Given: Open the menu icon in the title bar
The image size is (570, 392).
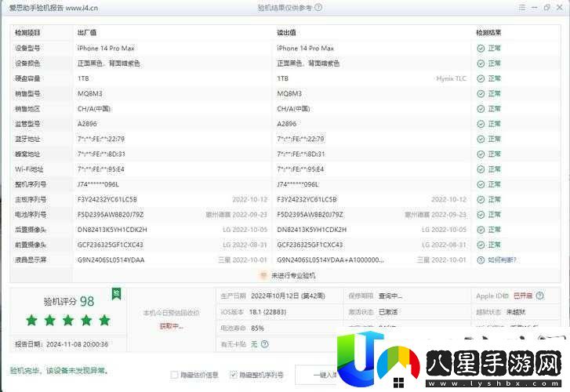Looking at the screenshot, I should point(522,7).
